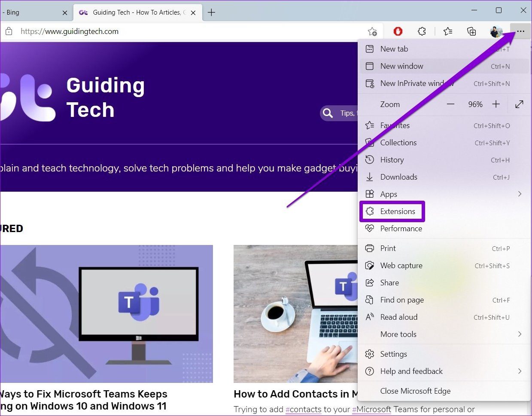The width and height of the screenshot is (532, 416).
Task: Enter full screen via zoom expand icon
Action: tap(519, 104)
